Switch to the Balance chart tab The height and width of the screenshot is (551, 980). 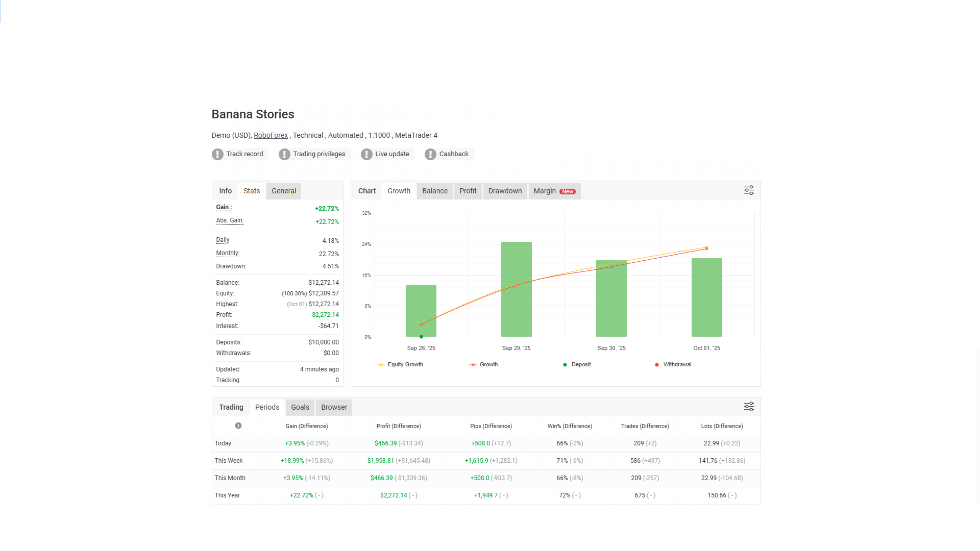coord(434,191)
